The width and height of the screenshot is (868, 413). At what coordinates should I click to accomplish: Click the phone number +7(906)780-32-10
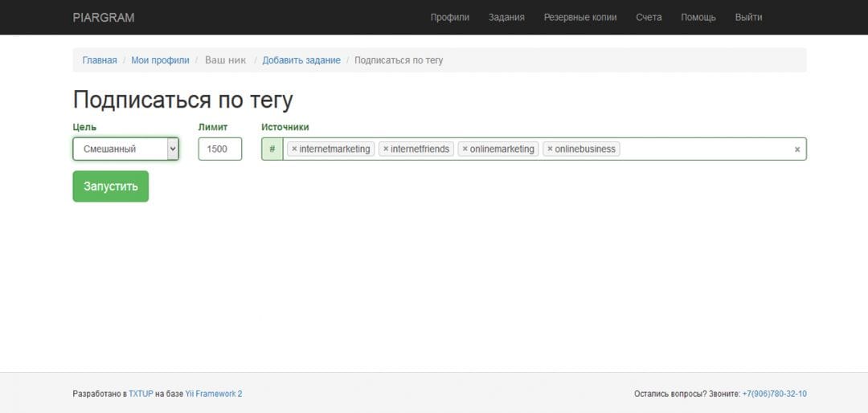[x=775, y=395]
